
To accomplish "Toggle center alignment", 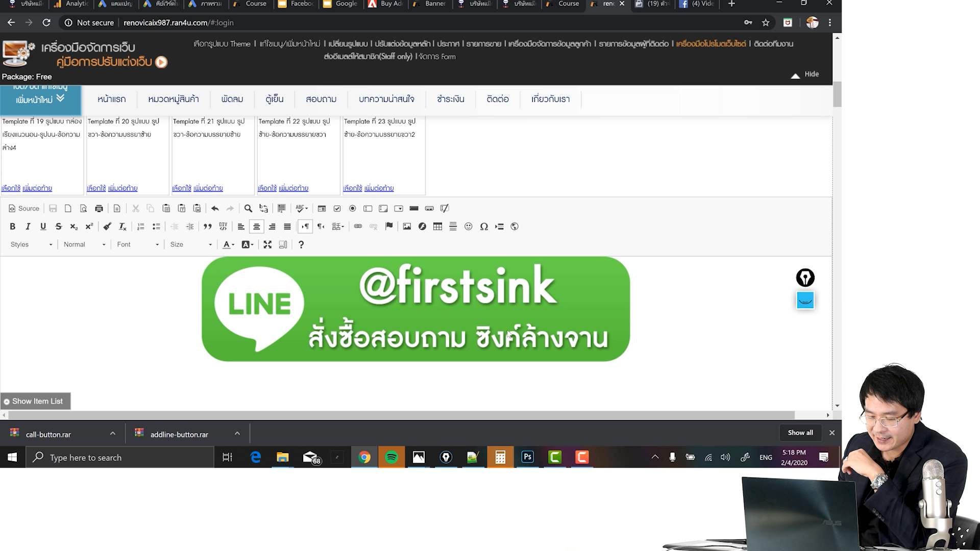I will [257, 227].
